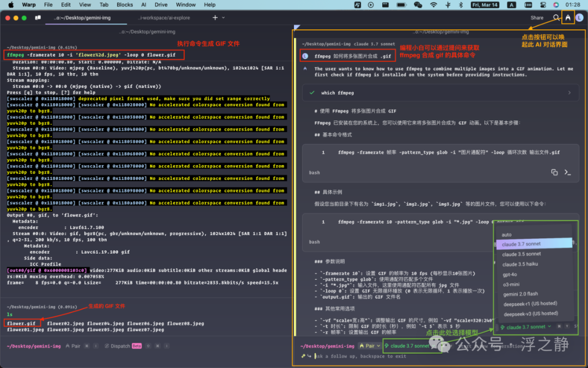Click the Beta badge next to Dispatch
This screenshot has width=588, height=368.
coord(137,346)
